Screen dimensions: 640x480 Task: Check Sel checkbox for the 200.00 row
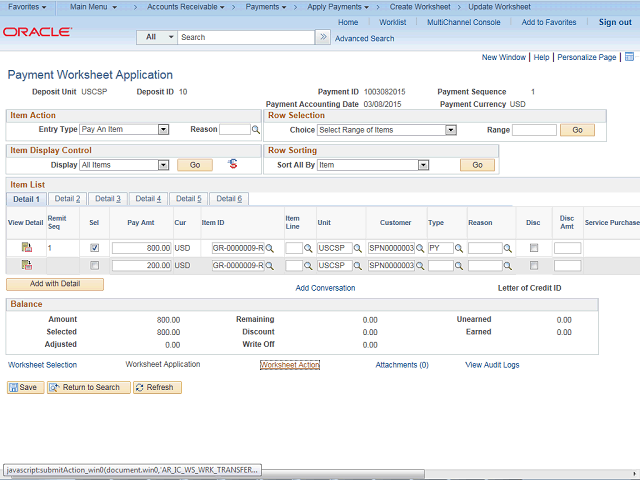click(x=94, y=266)
